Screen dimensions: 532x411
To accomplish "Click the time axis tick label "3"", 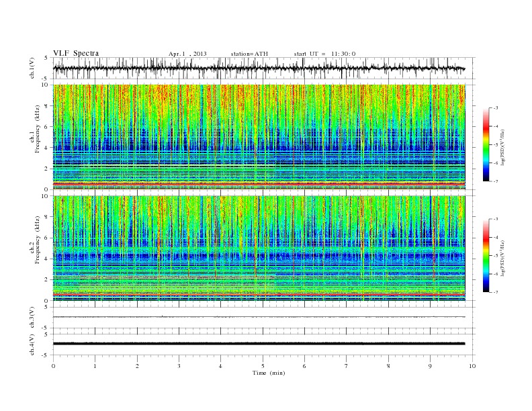I will click(x=179, y=366).
